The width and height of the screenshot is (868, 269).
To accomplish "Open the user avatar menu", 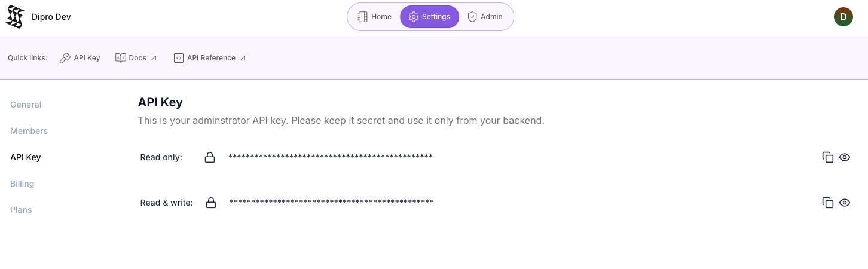I will tap(843, 17).
